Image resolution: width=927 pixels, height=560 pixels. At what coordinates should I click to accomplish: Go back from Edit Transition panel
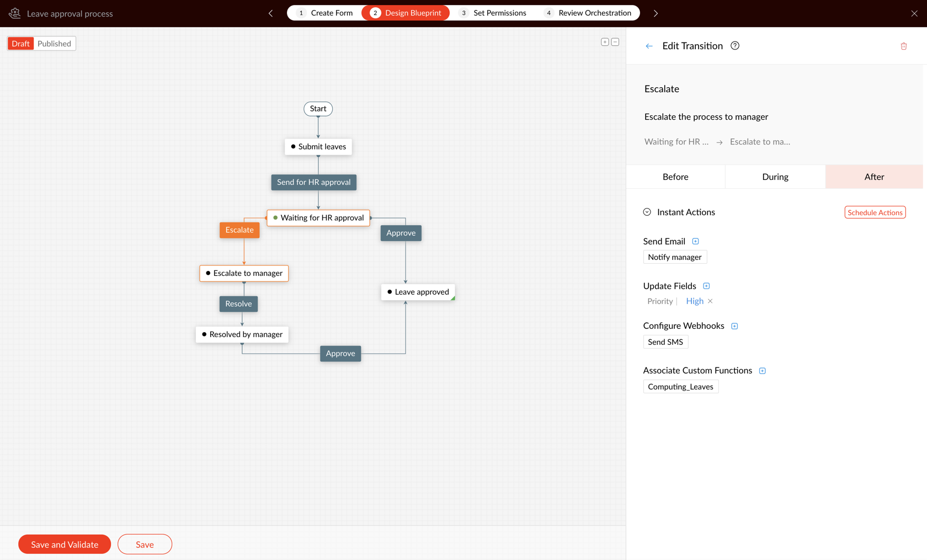[649, 46]
